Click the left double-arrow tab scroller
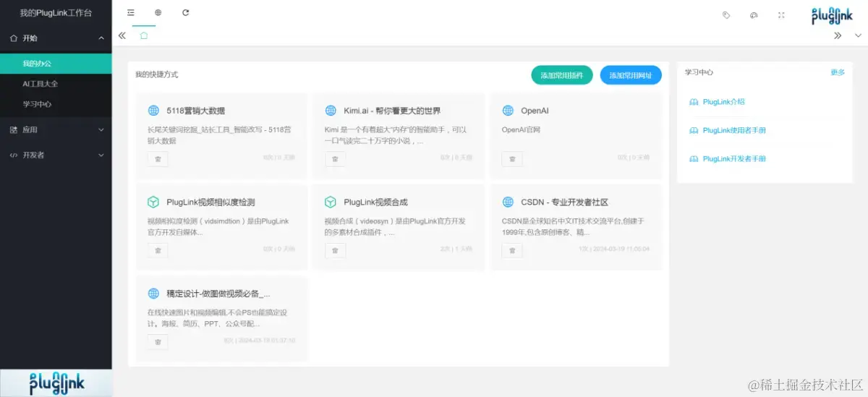The image size is (868, 397). coord(122,35)
